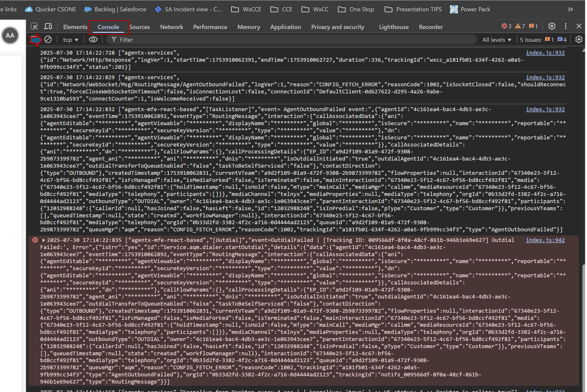Toggle the live expression eye icon
Image resolution: width=587 pixels, height=392 pixels.
pyautogui.click(x=93, y=39)
